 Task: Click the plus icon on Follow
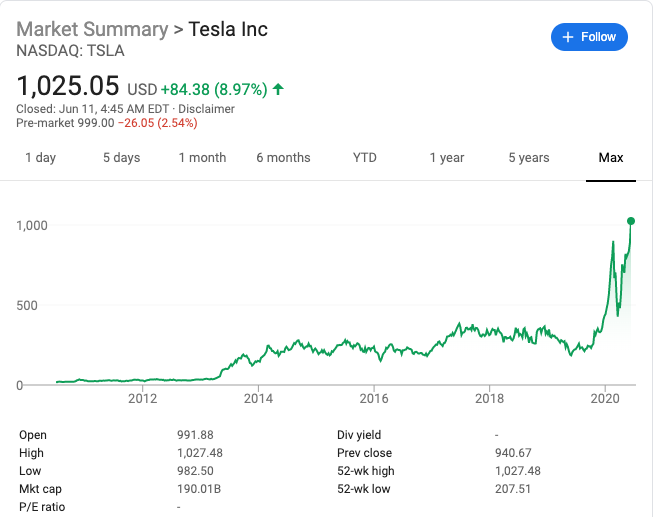tap(568, 37)
